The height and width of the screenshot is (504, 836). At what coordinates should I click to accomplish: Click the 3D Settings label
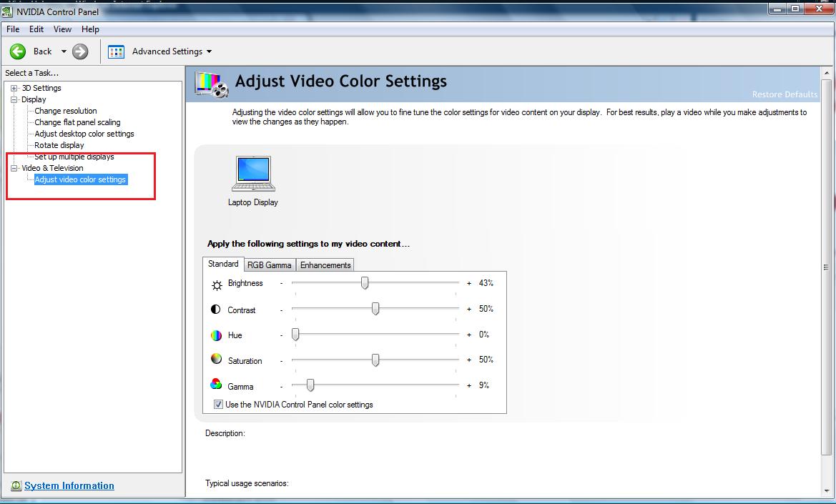[x=41, y=88]
